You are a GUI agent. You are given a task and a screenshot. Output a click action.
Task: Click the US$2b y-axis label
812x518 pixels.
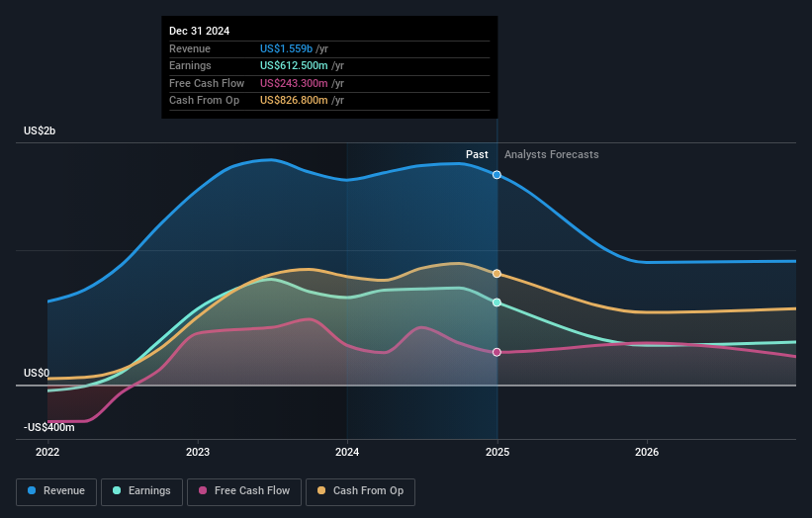(x=40, y=130)
